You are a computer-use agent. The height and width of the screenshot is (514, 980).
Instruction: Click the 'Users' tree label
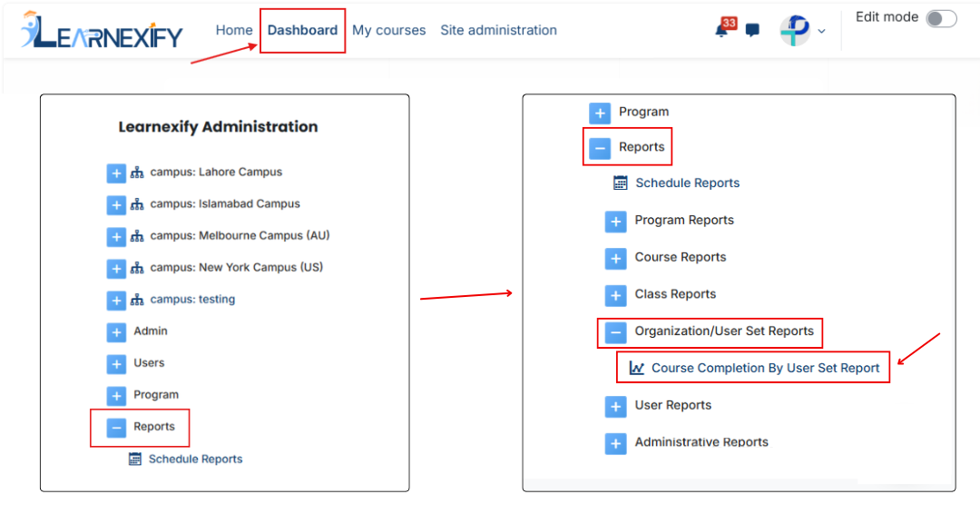pos(149,362)
